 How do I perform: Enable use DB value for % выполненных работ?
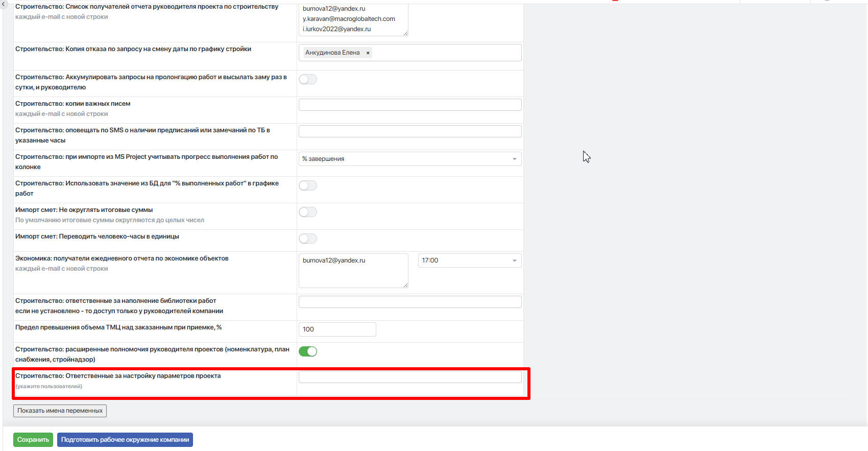point(308,185)
